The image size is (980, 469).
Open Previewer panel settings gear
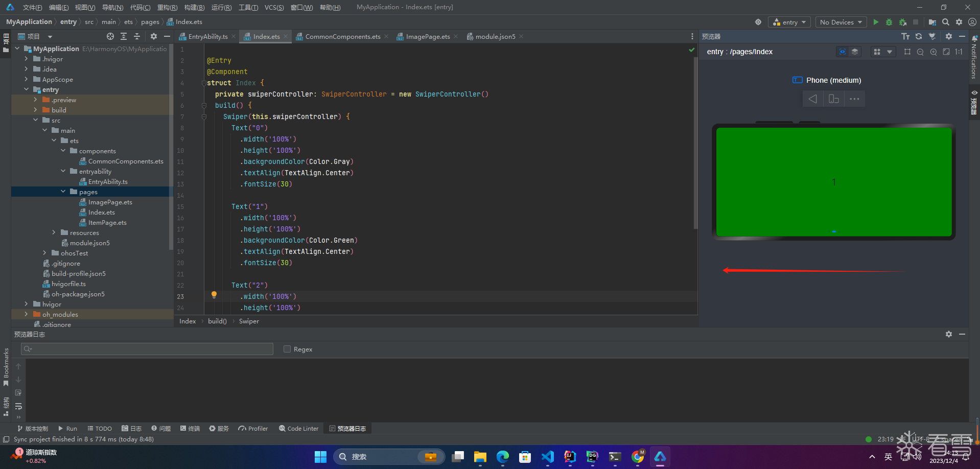coord(949,36)
